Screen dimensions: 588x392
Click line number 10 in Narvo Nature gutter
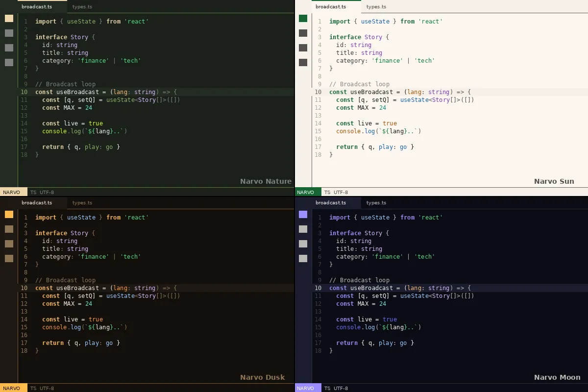pos(24,92)
